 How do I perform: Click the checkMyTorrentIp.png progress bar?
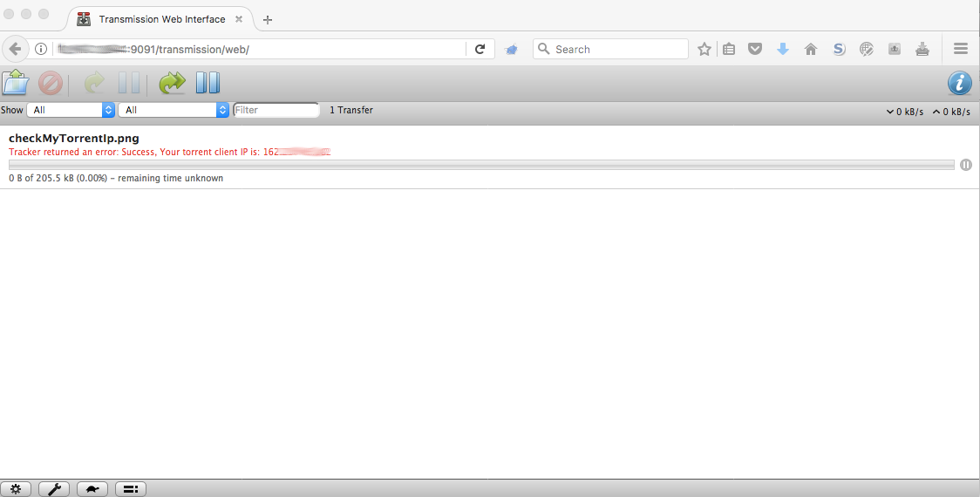[x=481, y=165]
